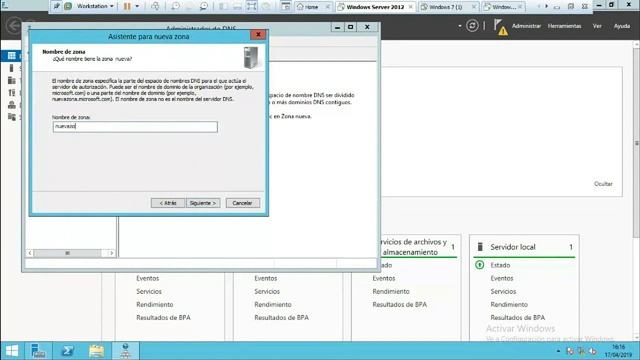The width and height of the screenshot is (640, 360).
Task: Open File Explorer from the taskbar
Action: point(96,351)
